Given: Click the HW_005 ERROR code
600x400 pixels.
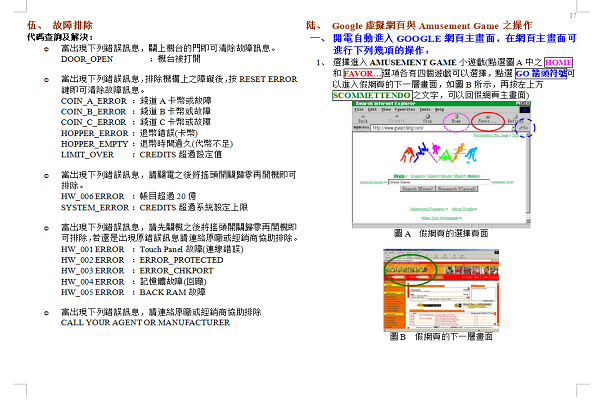Looking at the screenshot, I should (x=93, y=292).
